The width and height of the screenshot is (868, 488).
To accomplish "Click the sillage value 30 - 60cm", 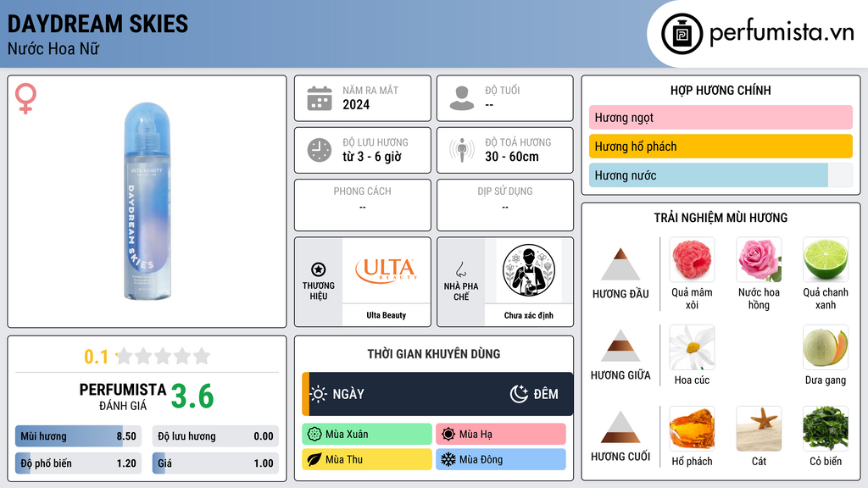I will (512, 157).
